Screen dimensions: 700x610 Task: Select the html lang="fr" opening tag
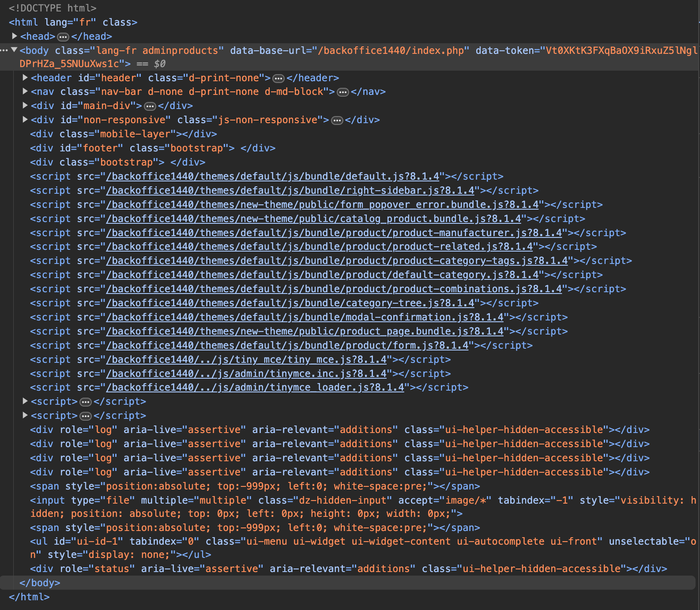[x=73, y=22]
